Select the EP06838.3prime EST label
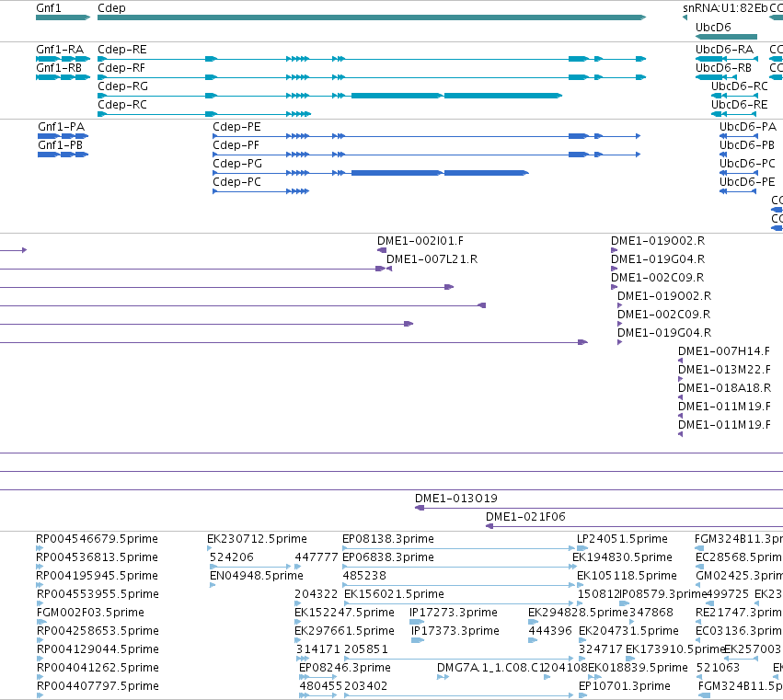Image resolution: width=783 pixels, height=700 pixels. click(x=388, y=557)
